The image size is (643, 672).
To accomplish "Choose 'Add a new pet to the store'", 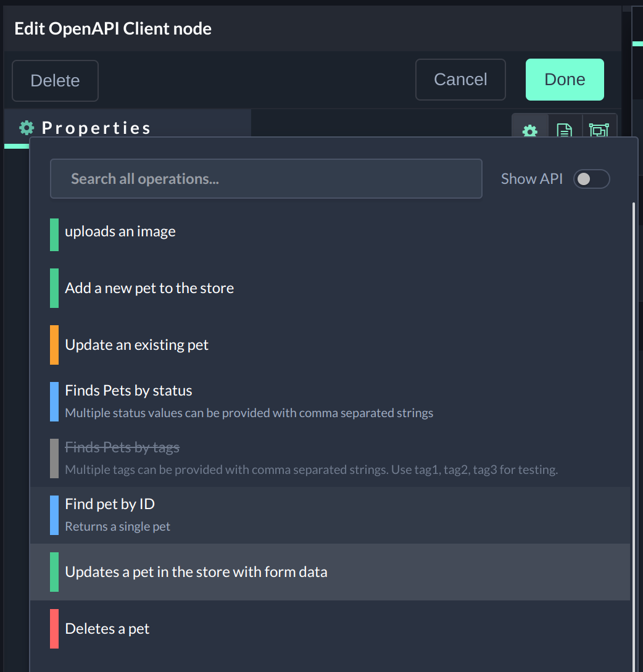I will [x=149, y=288].
